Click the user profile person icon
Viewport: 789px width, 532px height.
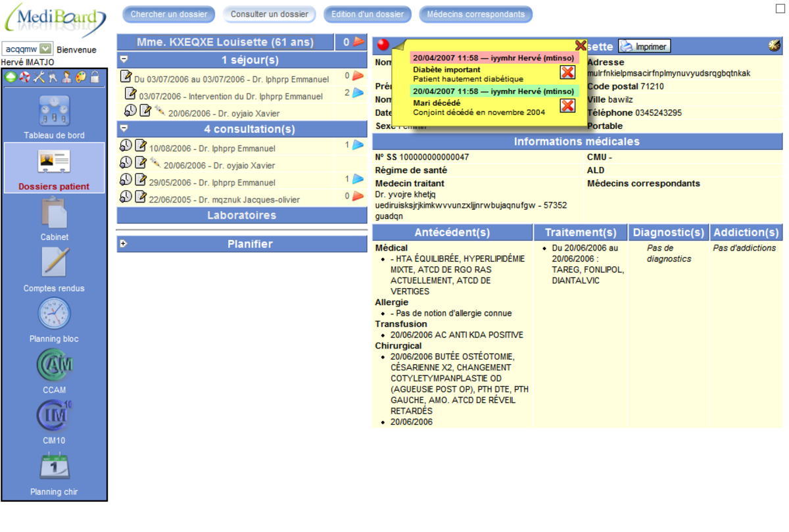66,78
